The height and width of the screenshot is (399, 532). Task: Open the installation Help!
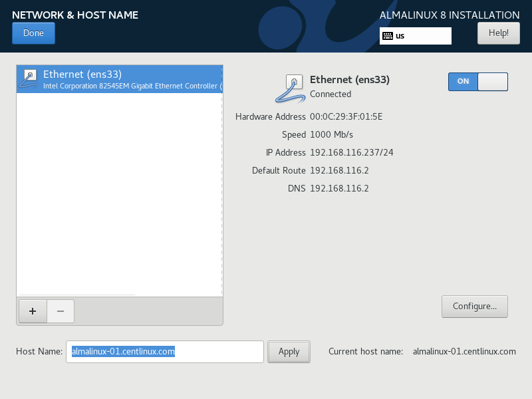point(498,33)
